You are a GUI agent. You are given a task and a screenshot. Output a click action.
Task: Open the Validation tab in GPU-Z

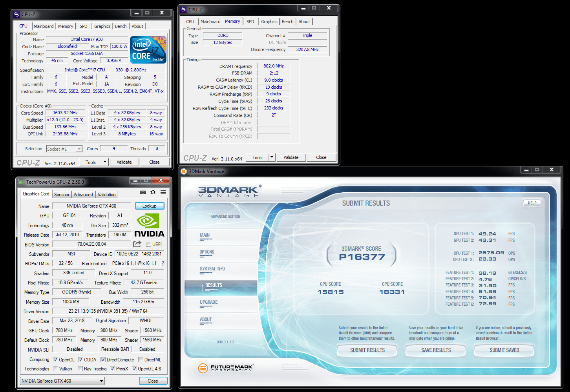(106, 194)
